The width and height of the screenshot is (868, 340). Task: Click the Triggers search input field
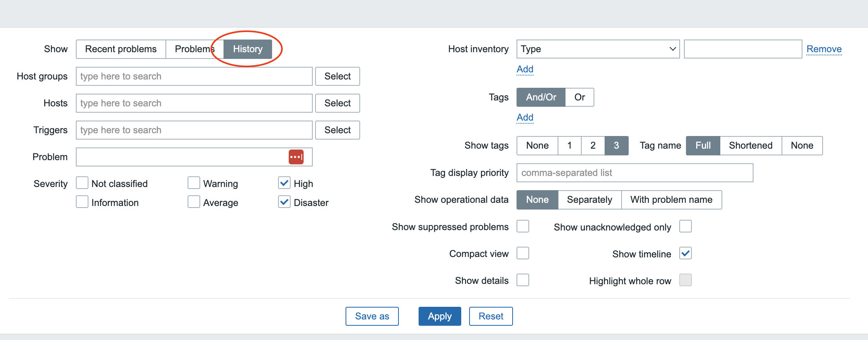[194, 130]
